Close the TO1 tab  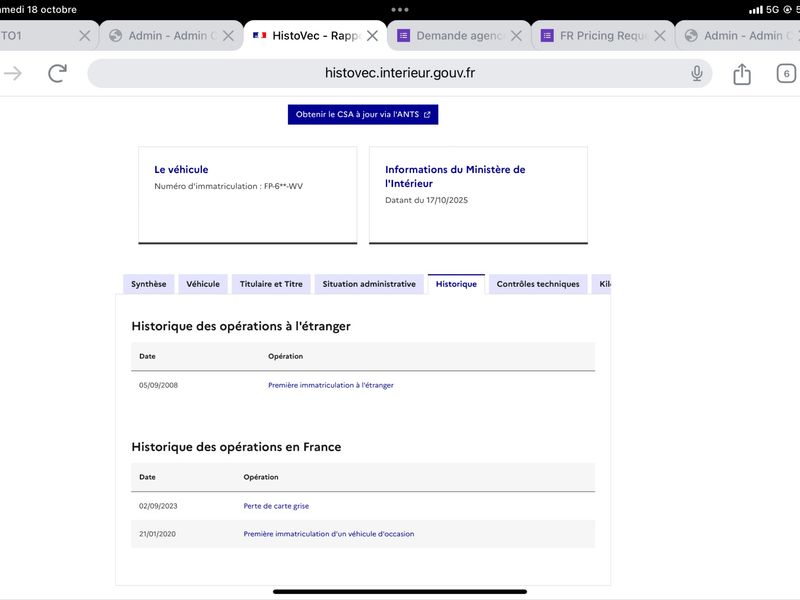(x=84, y=36)
